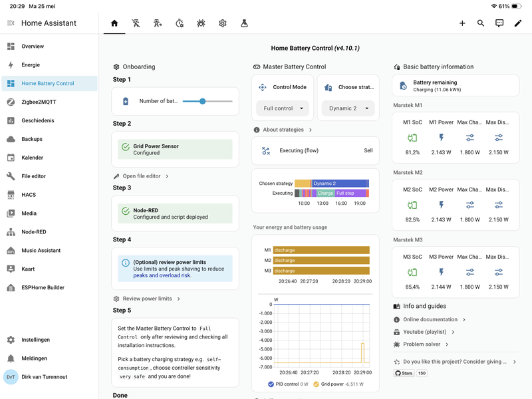Click the M2 SoC battery icon
This screenshot has width=532, height=399.
point(412,205)
